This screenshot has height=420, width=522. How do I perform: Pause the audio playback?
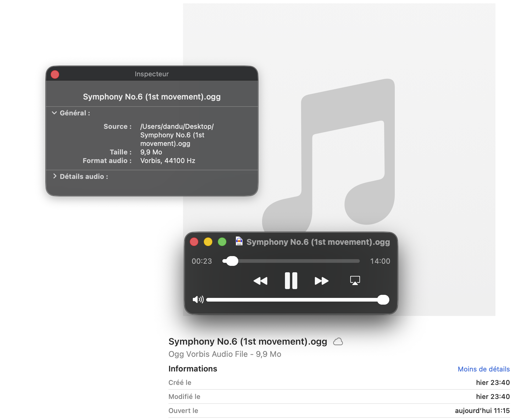(291, 281)
